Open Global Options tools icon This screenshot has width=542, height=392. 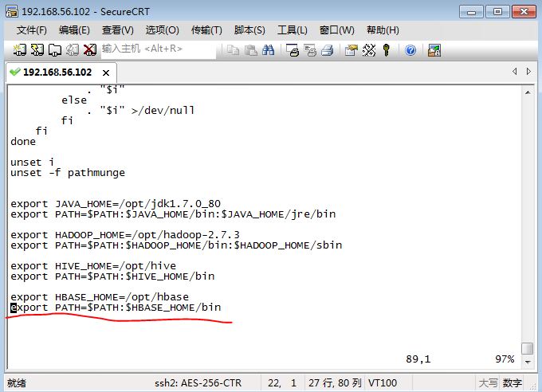click(x=369, y=50)
